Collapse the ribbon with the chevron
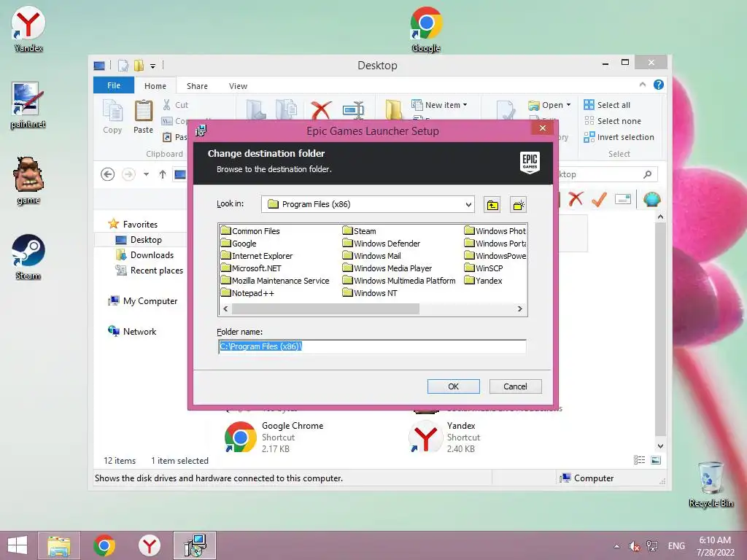Viewport: 747px width, 560px height. 642,85
